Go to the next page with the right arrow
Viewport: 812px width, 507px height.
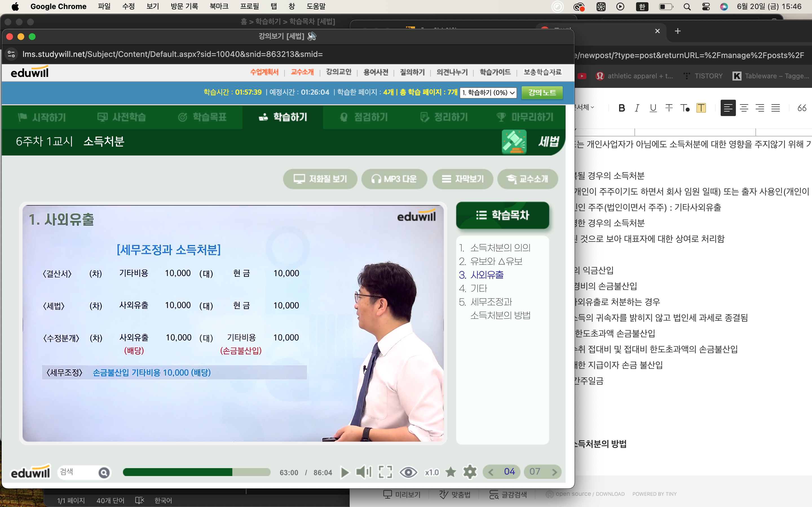click(x=554, y=472)
